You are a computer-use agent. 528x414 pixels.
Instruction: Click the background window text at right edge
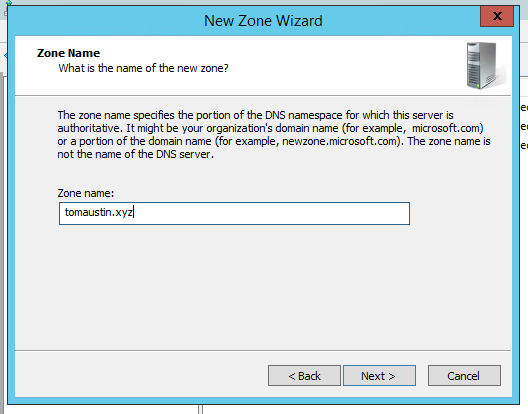pyautogui.click(x=524, y=127)
